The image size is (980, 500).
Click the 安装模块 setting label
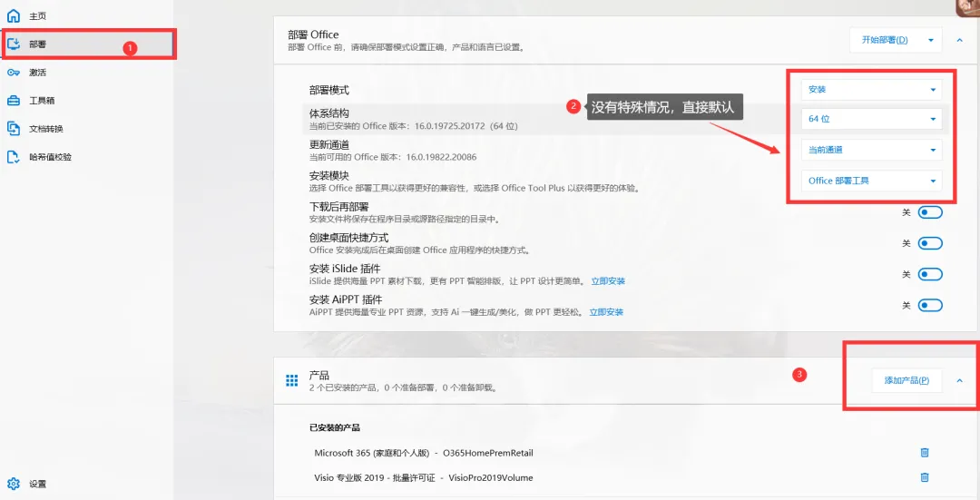coord(329,176)
